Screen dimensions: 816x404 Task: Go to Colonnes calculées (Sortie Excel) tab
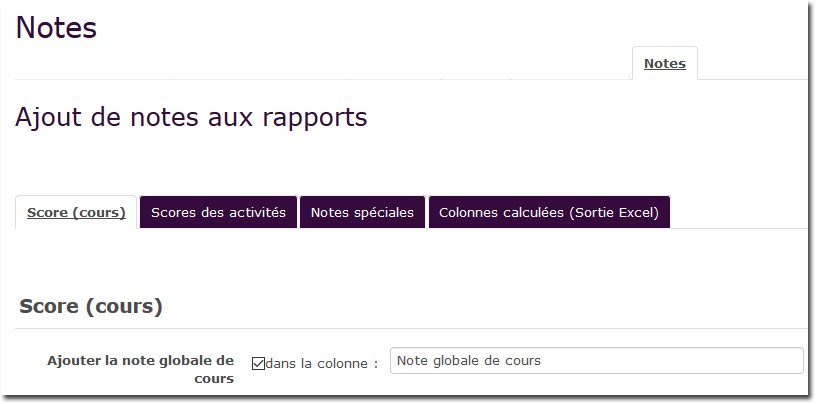click(548, 212)
